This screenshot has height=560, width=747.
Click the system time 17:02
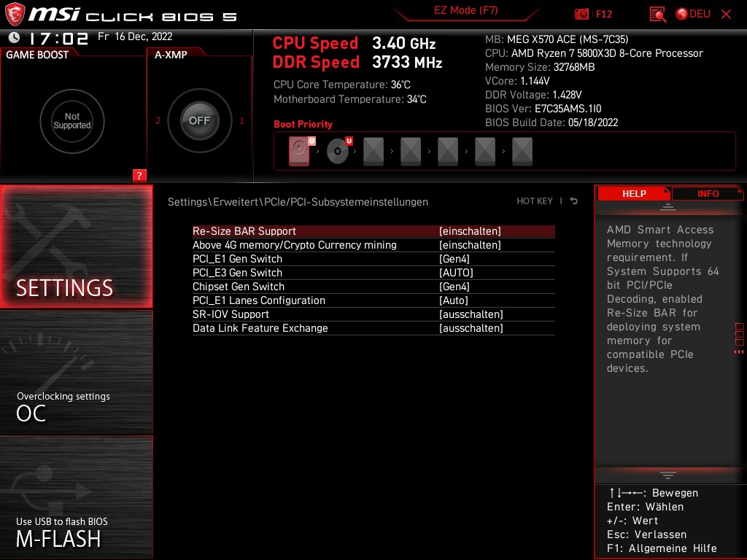tap(58, 38)
